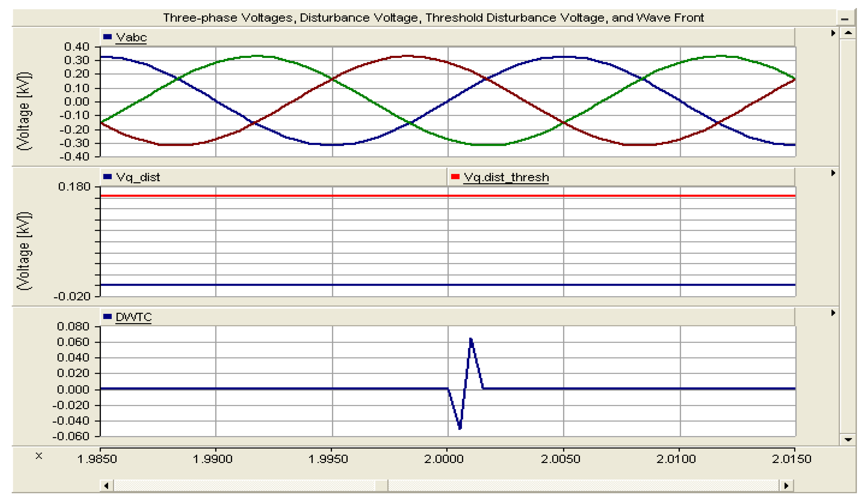The image size is (864, 504).
Task: Open the Vq_dist graph's side arrow menu
Action: 833,173
